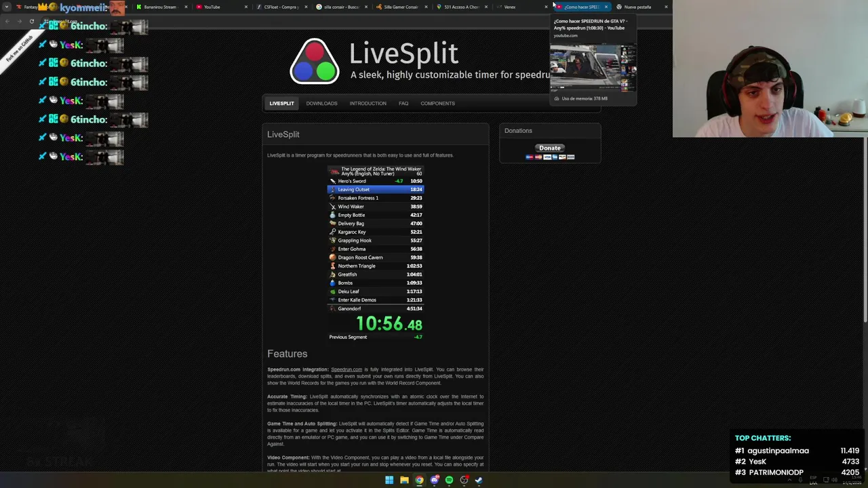Click the Features heading
The image size is (868, 488).
287,354
